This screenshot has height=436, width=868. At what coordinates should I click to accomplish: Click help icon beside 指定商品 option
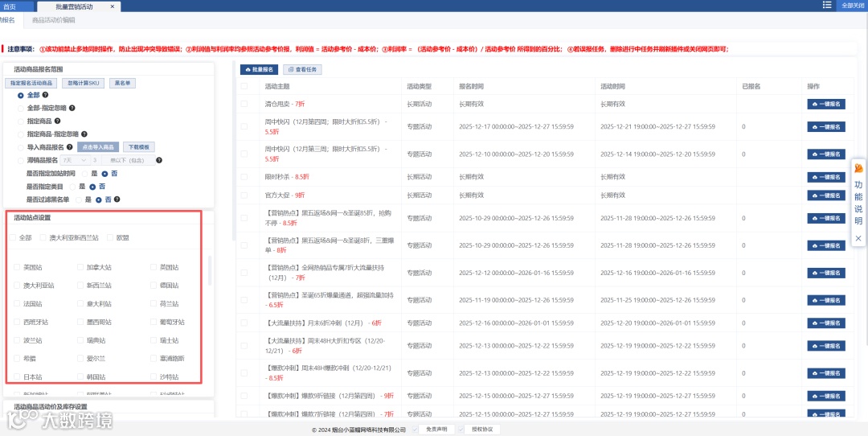tap(57, 121)
